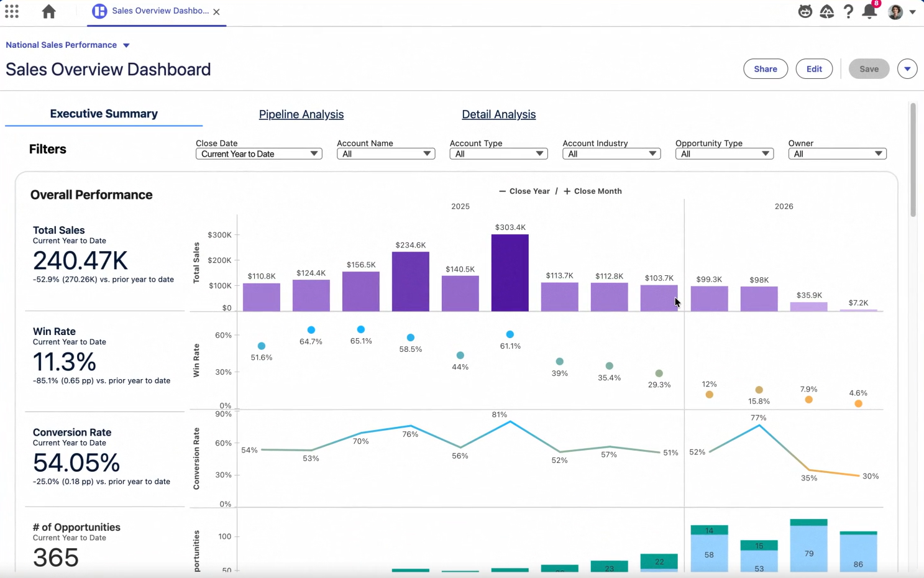Open the Account Type filter dropdown
924x578 pixels.
[x=498, y=154]
